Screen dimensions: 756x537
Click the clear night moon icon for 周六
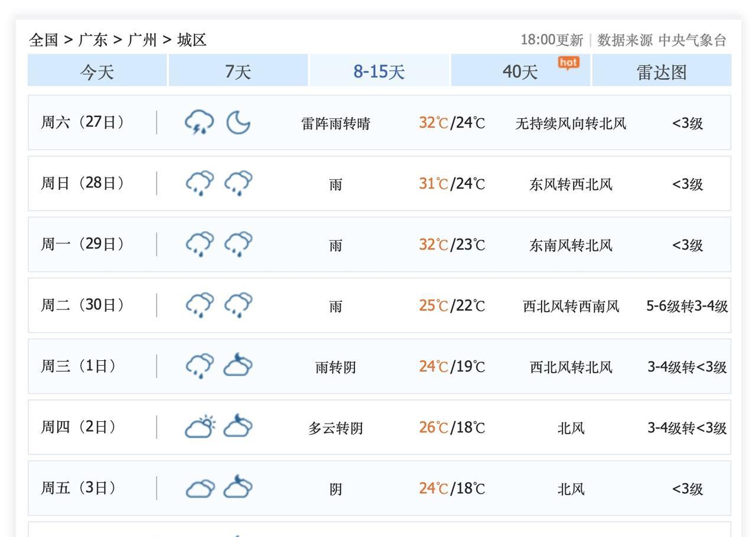coord(238,122)
